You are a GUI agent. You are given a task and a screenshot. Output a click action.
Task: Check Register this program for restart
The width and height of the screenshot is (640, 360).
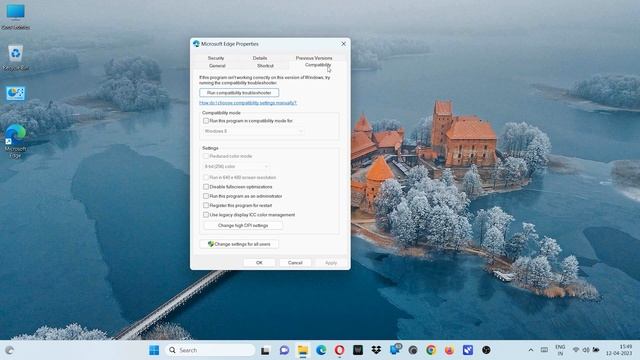[206, 205]
